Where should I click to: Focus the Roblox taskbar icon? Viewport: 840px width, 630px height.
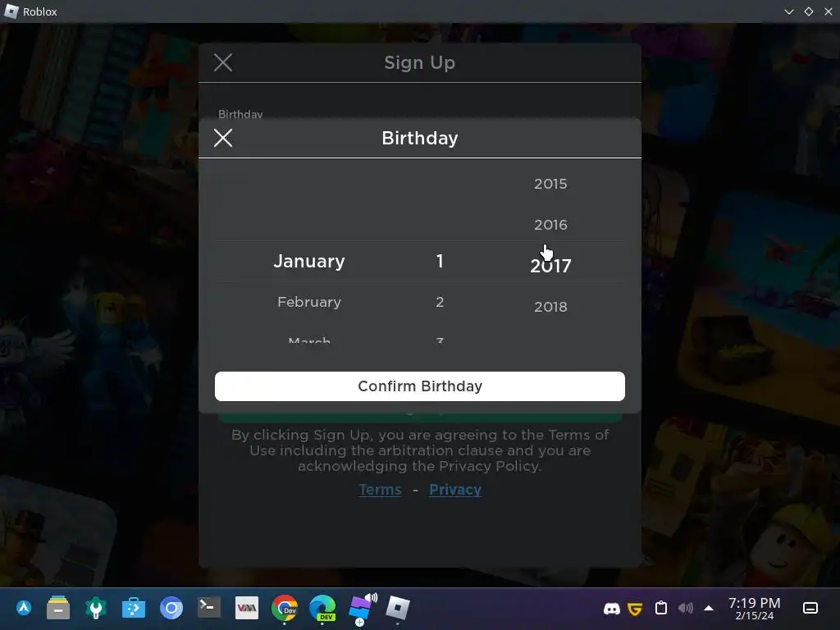coord(398,608)
